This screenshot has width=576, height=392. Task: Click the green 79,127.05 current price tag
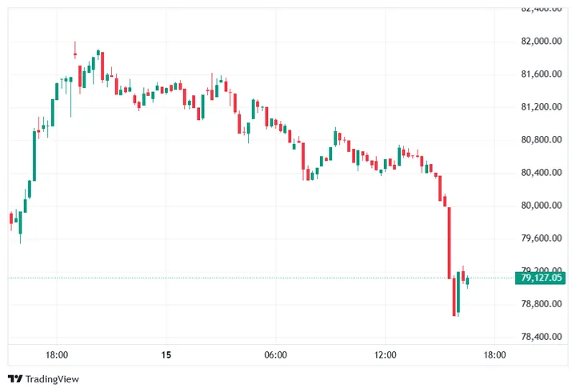click(540, 278)
